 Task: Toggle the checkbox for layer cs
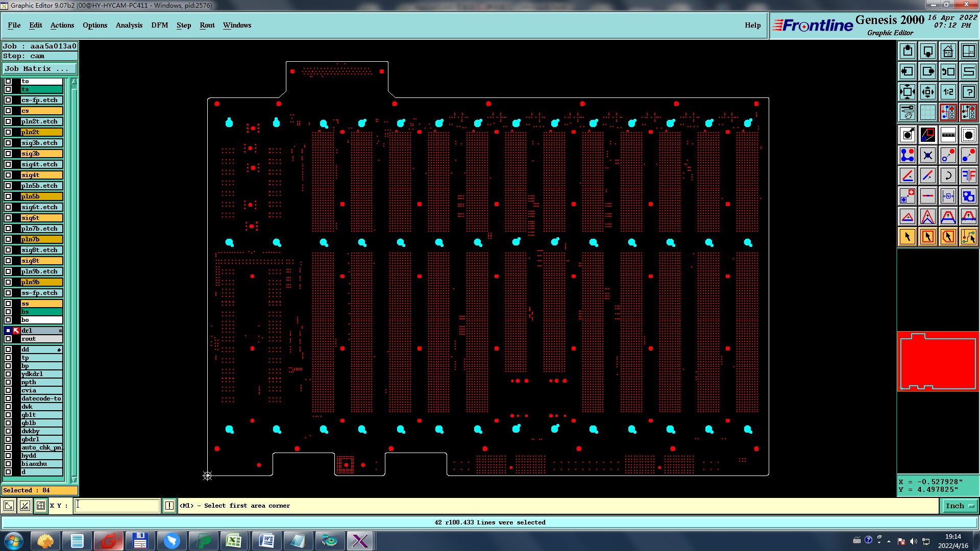pyautogui.click(x=8, y=111)
